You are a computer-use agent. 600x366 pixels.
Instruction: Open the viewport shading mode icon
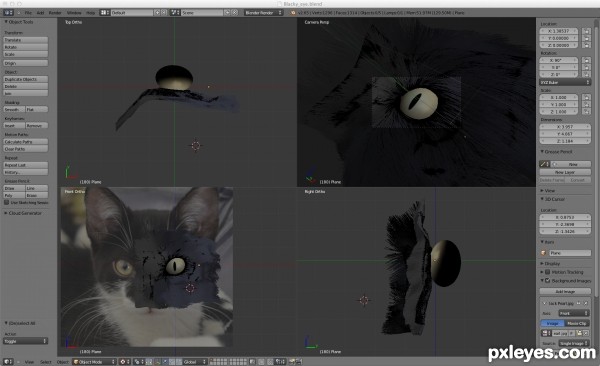[x=123, y=361]
